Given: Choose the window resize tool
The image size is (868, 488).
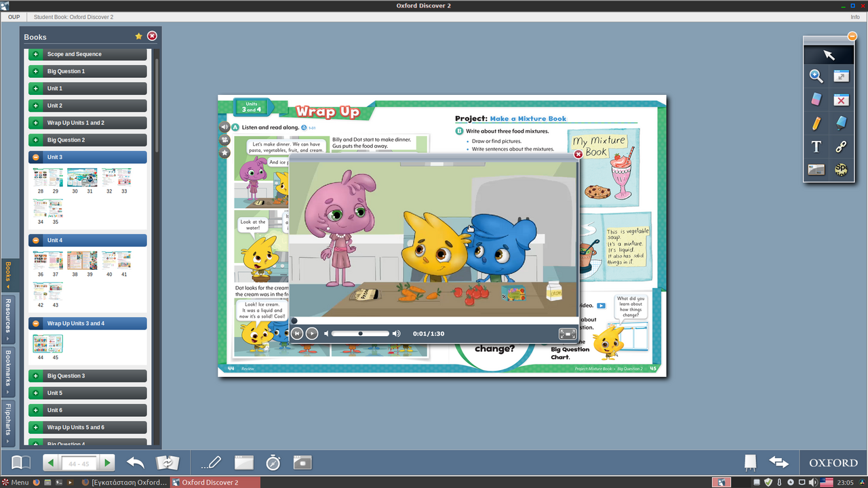Looking at the screenshot, I should click(x=841, y=77).
